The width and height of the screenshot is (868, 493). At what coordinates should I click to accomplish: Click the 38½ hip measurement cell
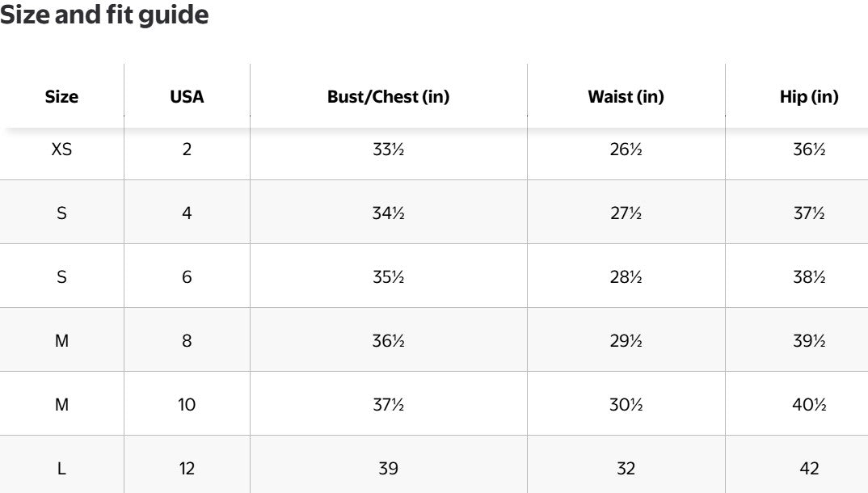point(809,277)
